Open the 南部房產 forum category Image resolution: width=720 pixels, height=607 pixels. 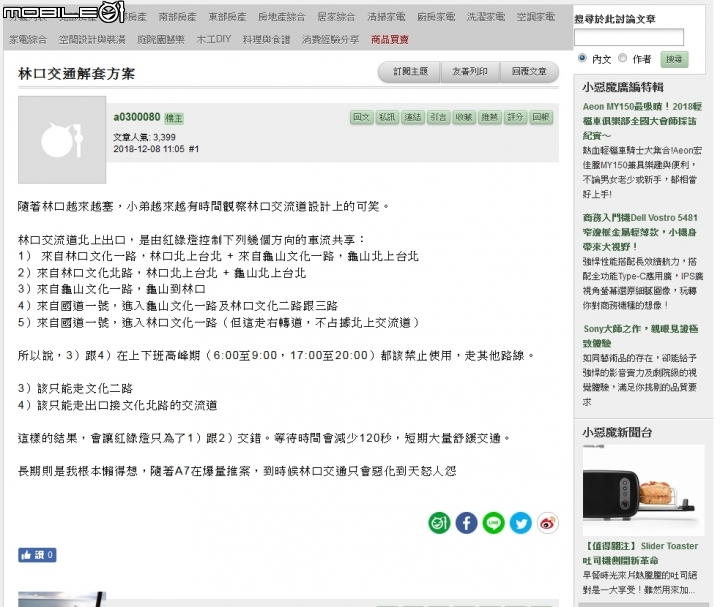click(x=178, y=17)
